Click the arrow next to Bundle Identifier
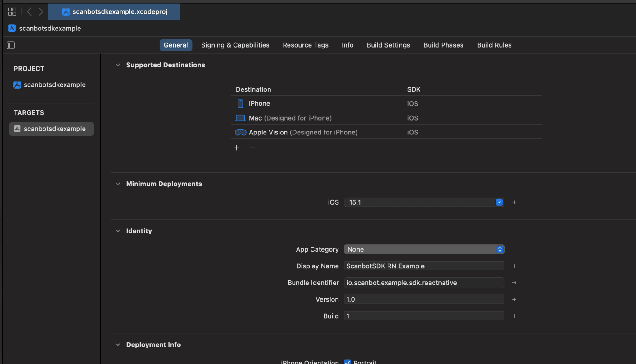636x364 pixels. (514, 283)
